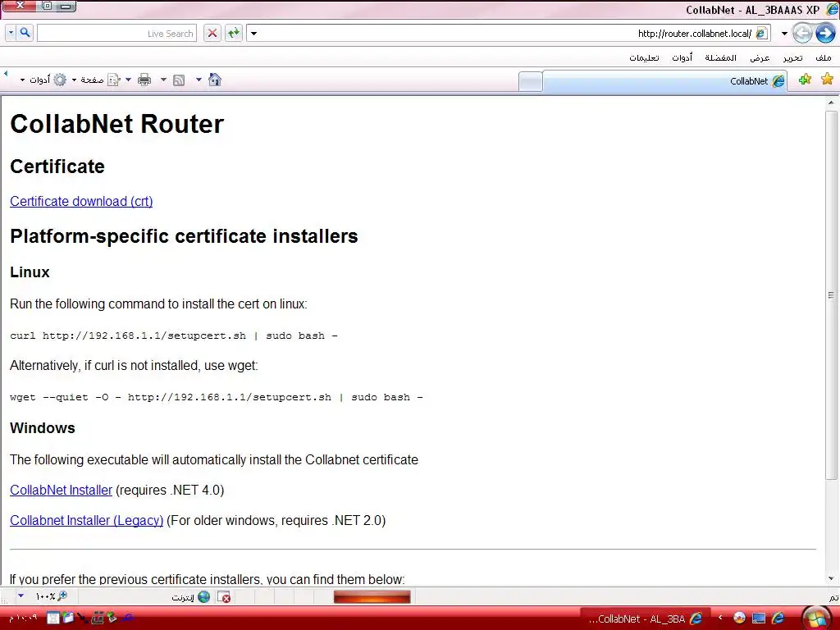The width and height of the screenshot is (840, 630).
Task: Open the Home button dropdown arrow
Action: (x=199, y=80)
